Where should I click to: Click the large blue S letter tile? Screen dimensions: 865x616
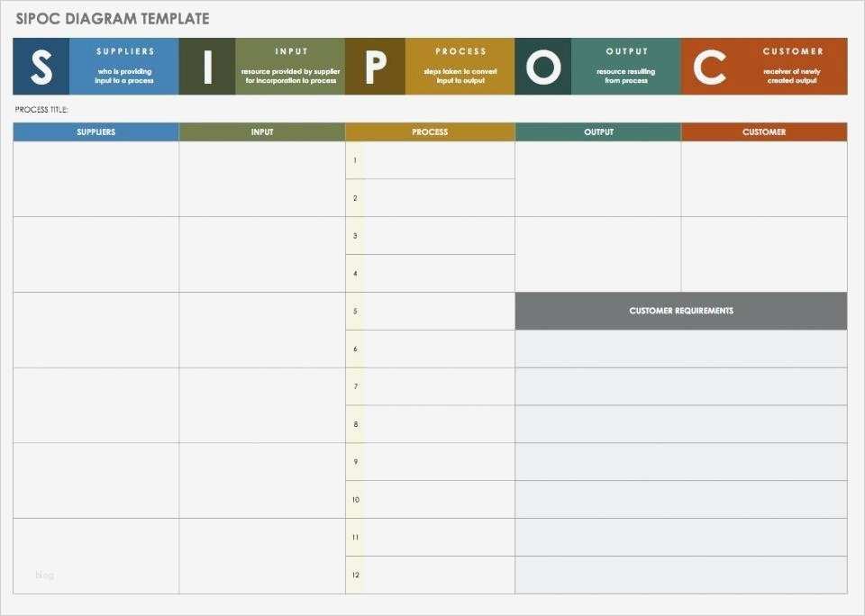click(x=41, y=67)
